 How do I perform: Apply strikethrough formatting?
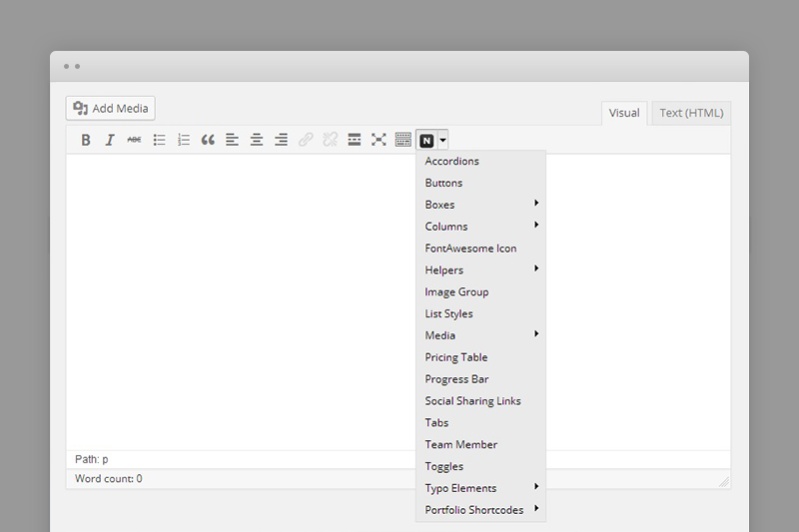pyautogui.click(x=134, y=140)
